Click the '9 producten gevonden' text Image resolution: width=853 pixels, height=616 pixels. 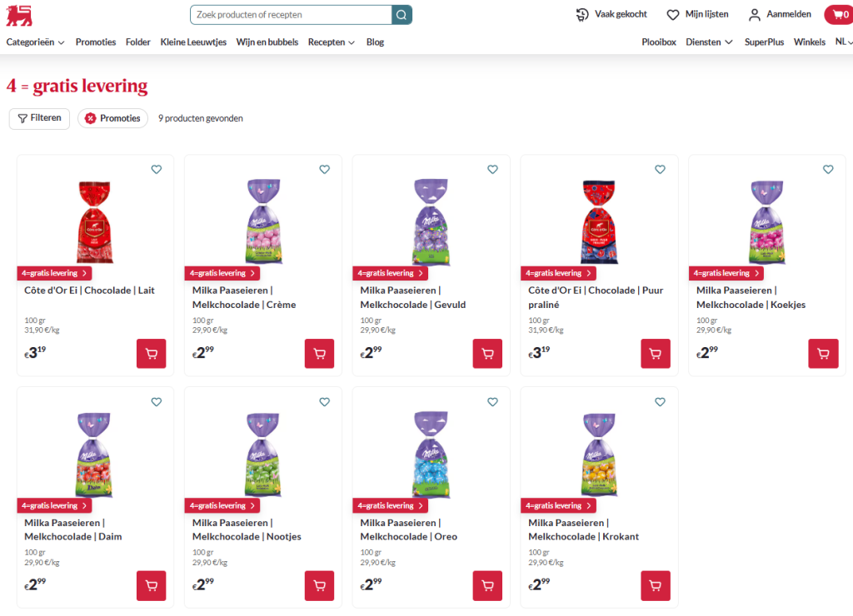click(x=201, y=118)
